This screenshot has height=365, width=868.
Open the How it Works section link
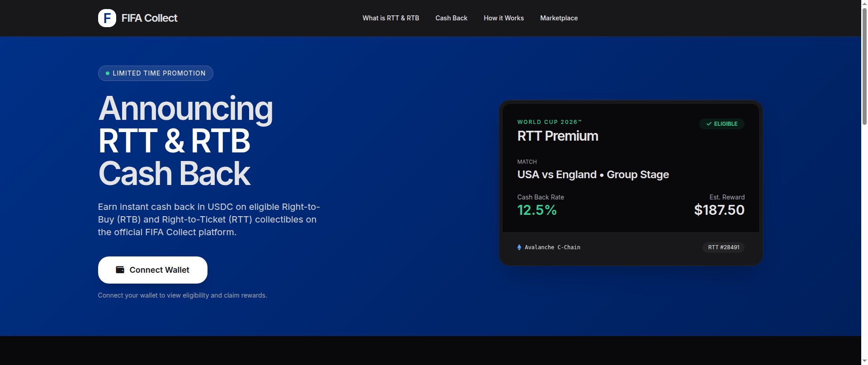click(x=504, y=18)
